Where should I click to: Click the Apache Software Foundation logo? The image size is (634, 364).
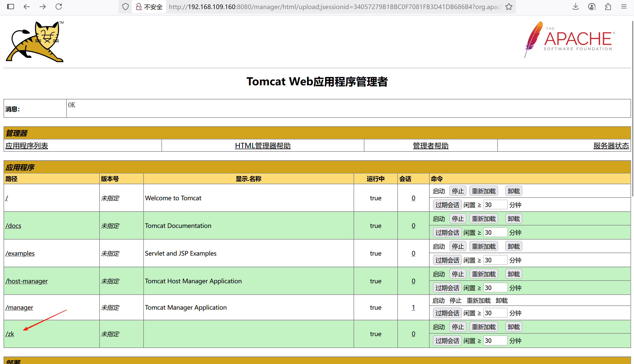(570, 39)
